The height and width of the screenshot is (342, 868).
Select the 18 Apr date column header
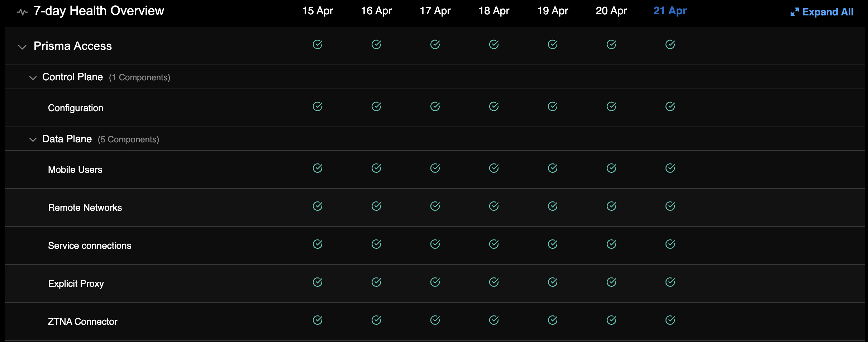tap(494, 11)
